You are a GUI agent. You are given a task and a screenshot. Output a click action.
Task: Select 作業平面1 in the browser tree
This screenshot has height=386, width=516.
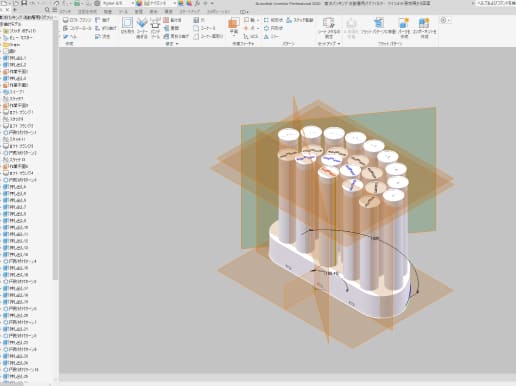15,71
